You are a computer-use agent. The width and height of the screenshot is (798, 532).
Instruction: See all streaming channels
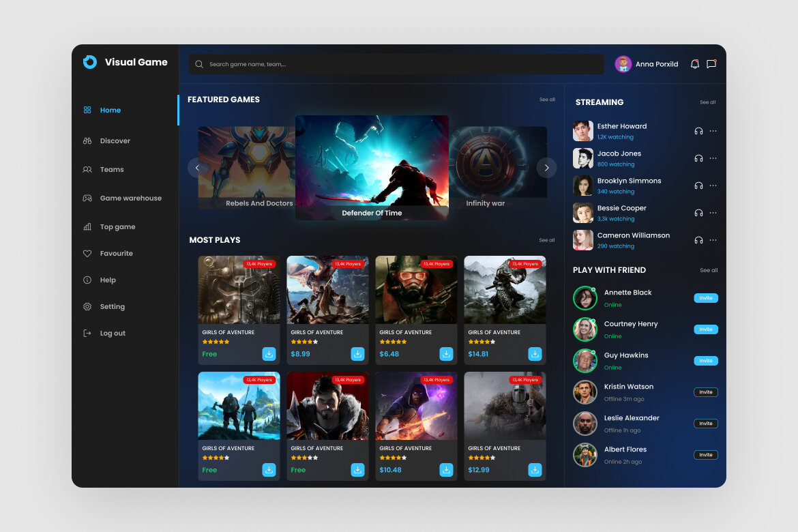709,102
